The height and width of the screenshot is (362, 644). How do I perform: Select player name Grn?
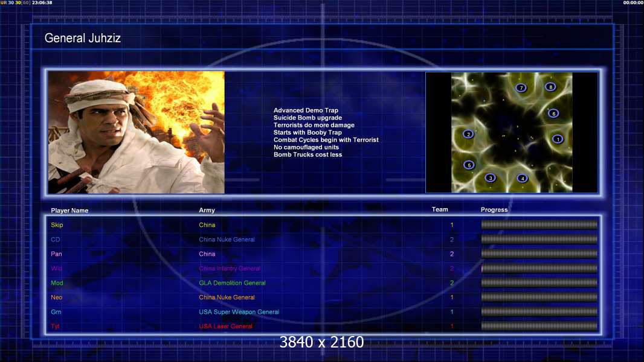pyautogui.click(x=56, y=312)
